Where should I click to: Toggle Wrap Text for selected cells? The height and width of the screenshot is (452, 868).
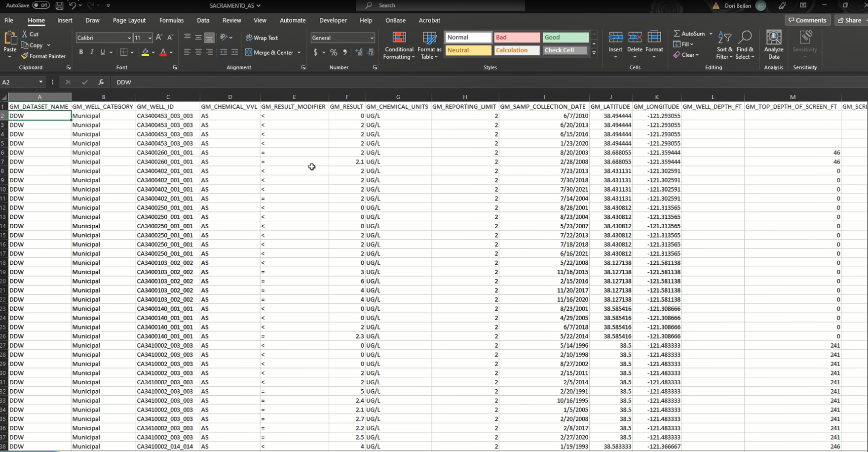pos(262,38)
